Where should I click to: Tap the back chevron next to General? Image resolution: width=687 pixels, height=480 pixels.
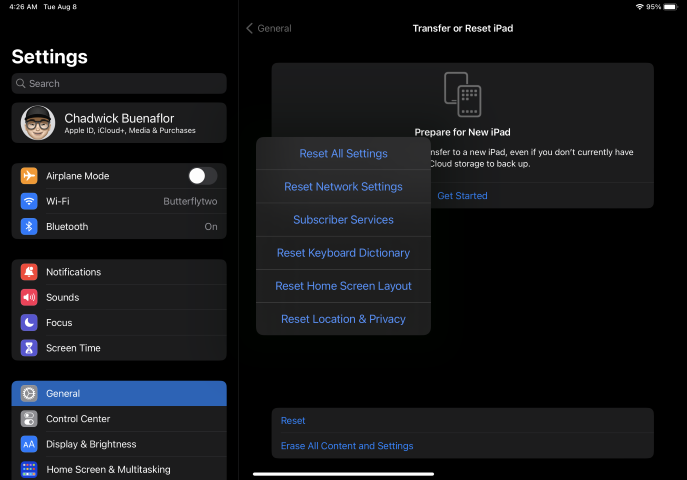coord(249,28)
